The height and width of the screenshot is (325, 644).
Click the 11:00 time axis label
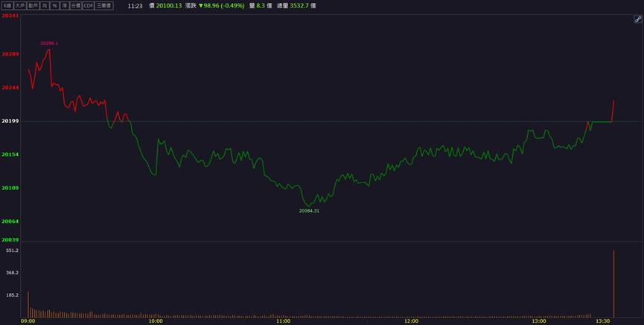click(283, 321)
